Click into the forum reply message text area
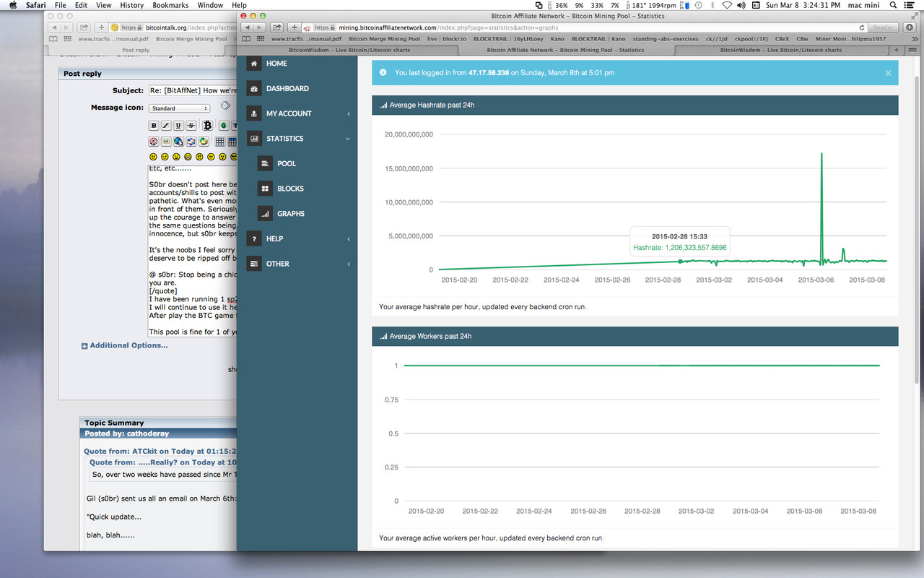924x578 pixels. point(193,251)
